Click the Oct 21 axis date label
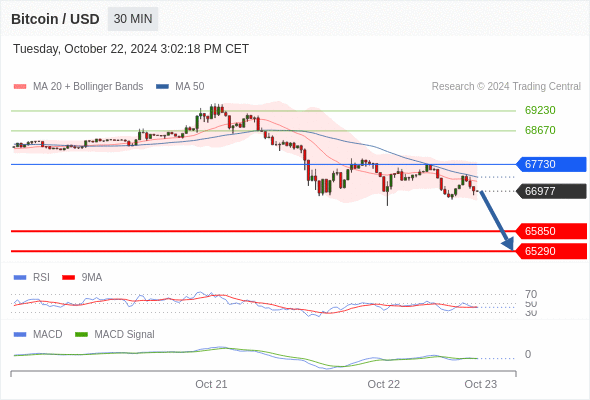The height and width of the screenshot is (400, 590). coord(211,384)
